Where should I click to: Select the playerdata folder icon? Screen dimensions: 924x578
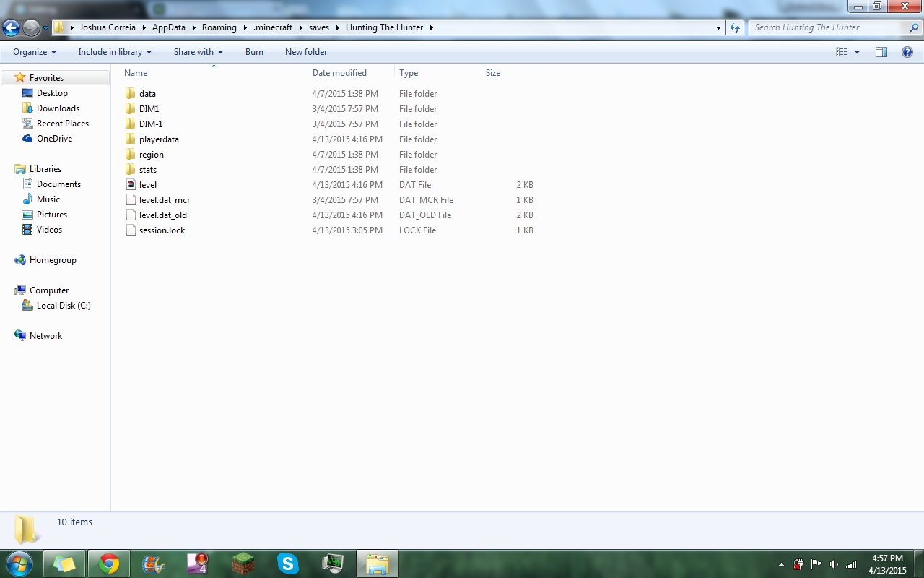[x=131, y=139]
